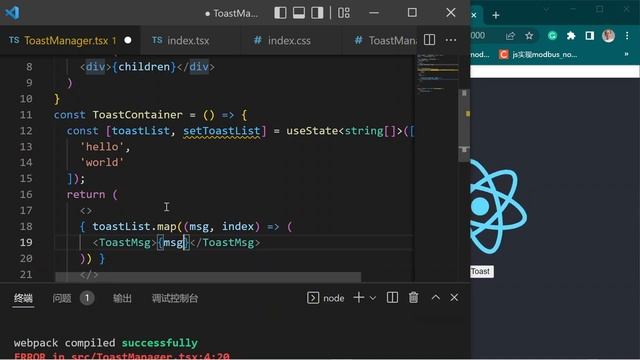
Task: Click setToastList identifier in code
Action: 222,131
